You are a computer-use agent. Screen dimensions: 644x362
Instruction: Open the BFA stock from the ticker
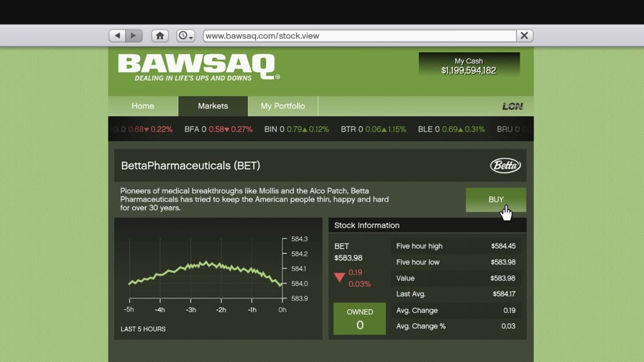click(220, 129)
